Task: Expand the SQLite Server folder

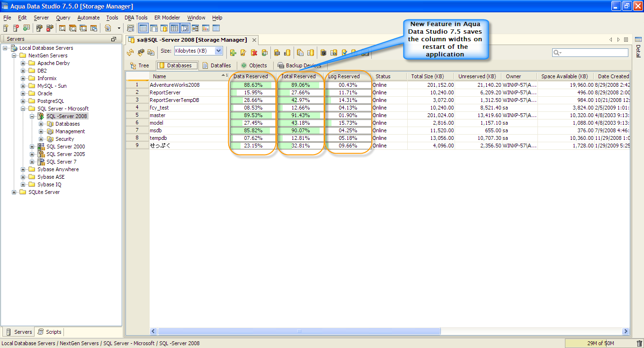Action: point(14,192)
